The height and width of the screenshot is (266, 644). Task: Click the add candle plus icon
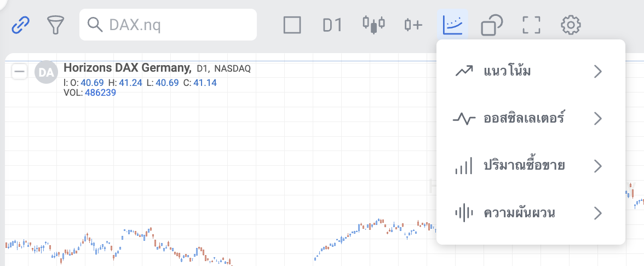[413, 25]
